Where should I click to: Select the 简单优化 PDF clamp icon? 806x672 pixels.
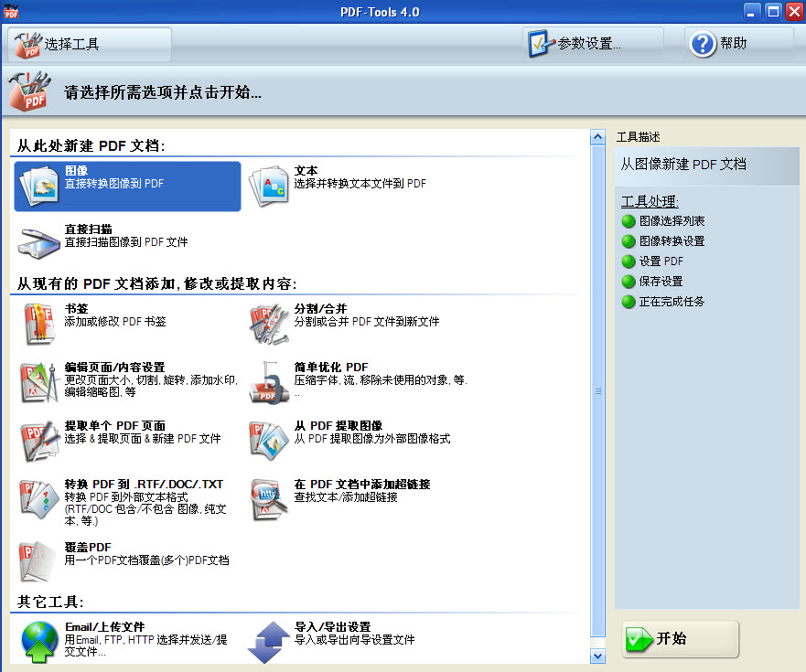(269, 383)
